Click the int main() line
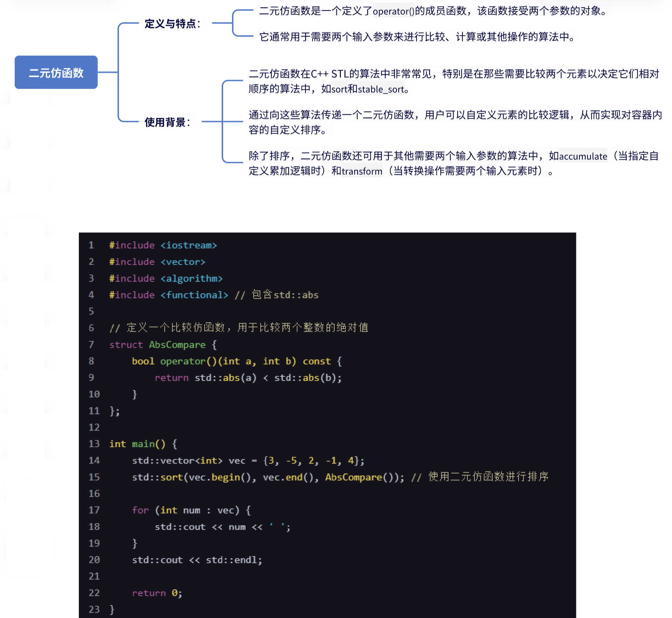 point(143,444)
